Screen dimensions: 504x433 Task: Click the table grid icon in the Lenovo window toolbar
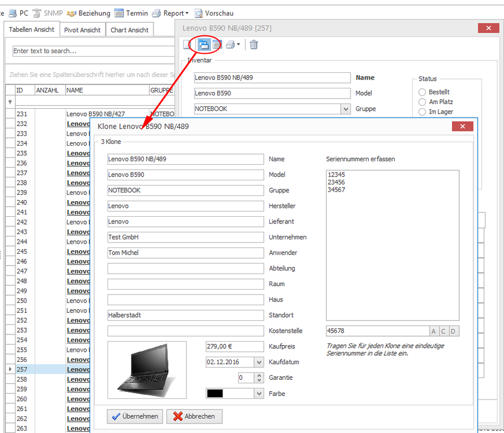tap(217, 45)
